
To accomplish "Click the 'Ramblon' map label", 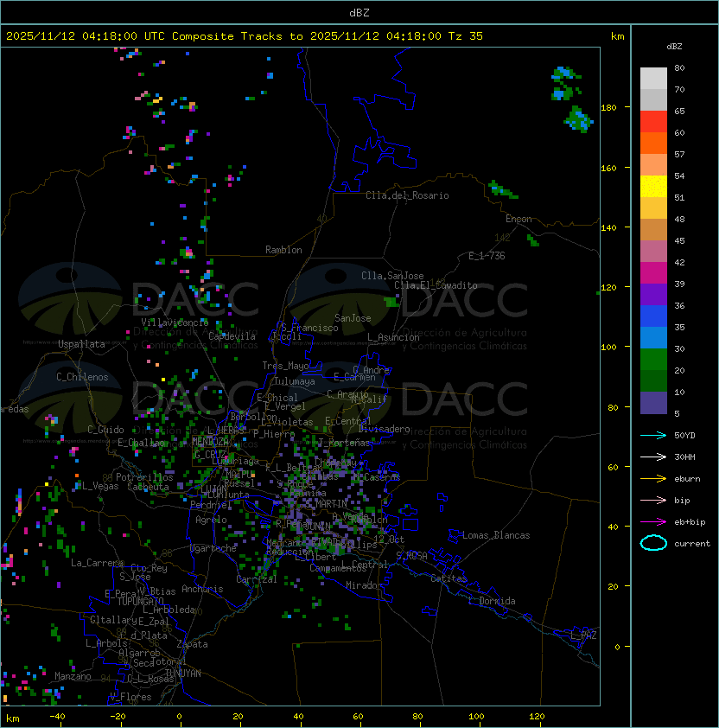I will click(283, 250).
